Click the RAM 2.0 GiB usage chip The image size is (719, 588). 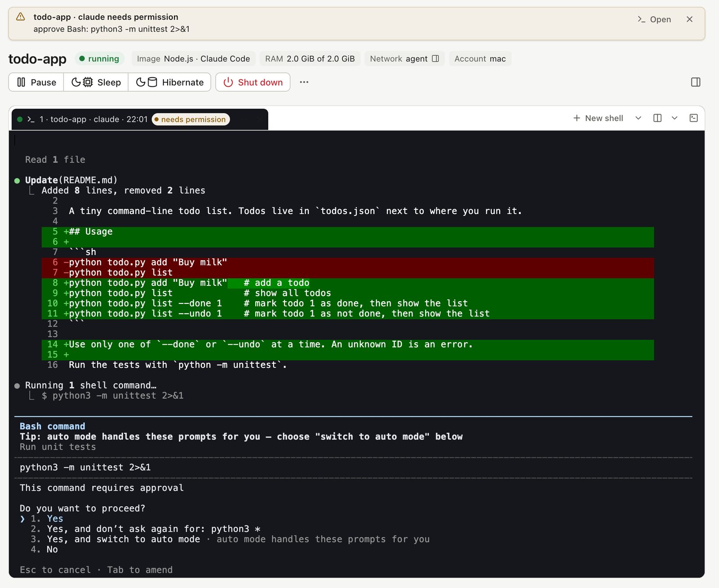tap(310, 59)
